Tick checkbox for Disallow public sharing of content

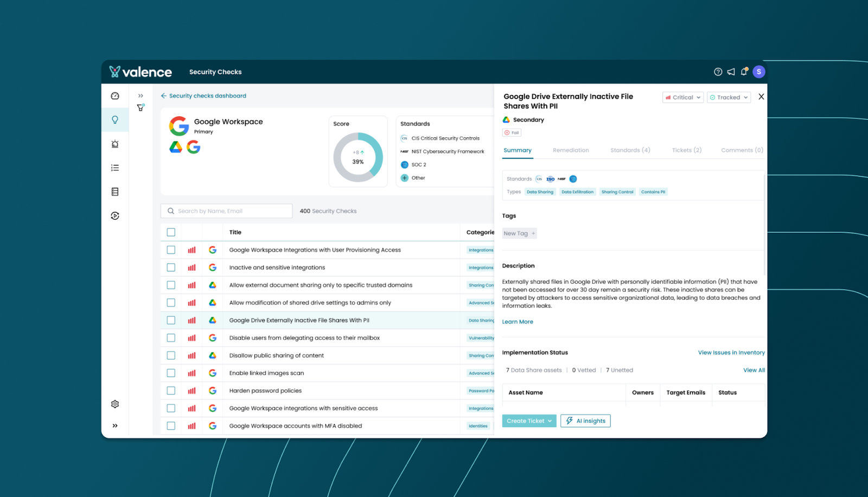point(171,355)
